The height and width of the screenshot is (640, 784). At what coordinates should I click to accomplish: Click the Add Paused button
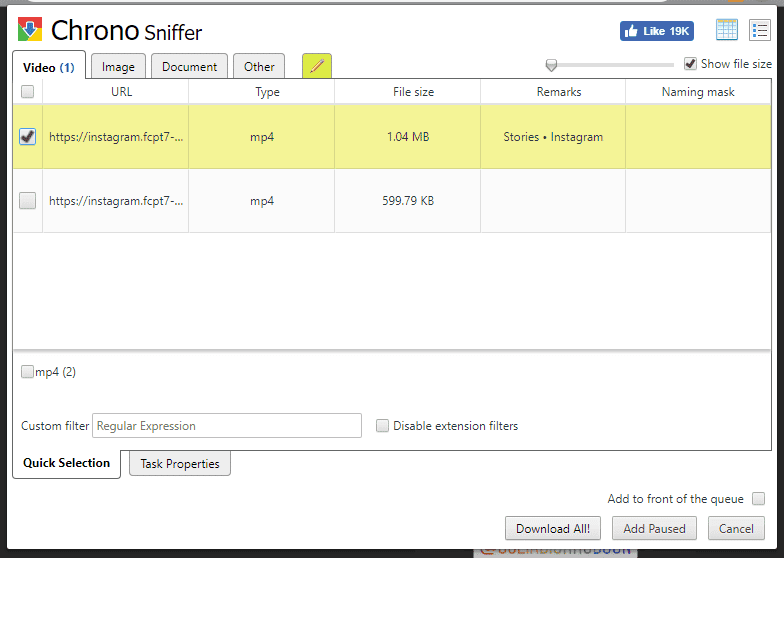pyautogui.click(x=654, y=529)
